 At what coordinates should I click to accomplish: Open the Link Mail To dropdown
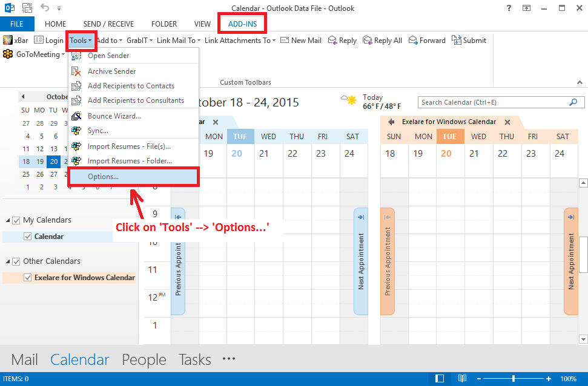click(x=179, y=41)
